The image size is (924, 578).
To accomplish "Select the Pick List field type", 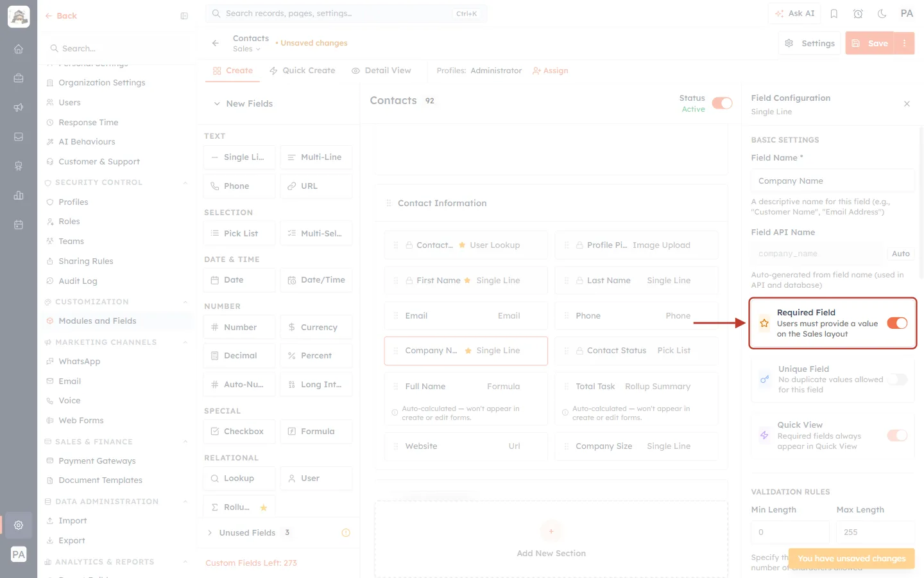I will pos(239,233).
